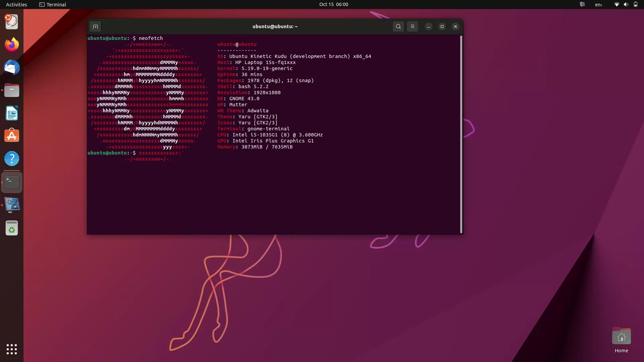Click the volume speaker icon
Viewport: 644px width, 362px height.
[626, 4]
